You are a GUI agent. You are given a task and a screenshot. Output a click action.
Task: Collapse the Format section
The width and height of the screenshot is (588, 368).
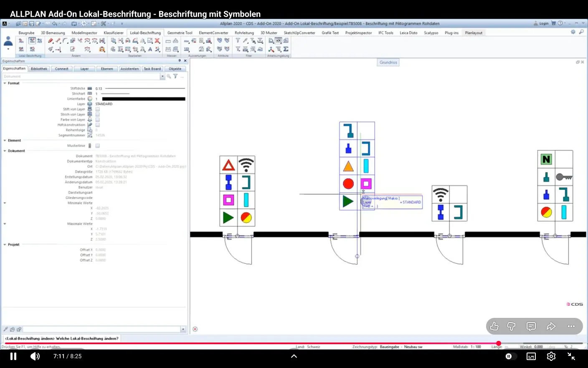click(5, 83)
